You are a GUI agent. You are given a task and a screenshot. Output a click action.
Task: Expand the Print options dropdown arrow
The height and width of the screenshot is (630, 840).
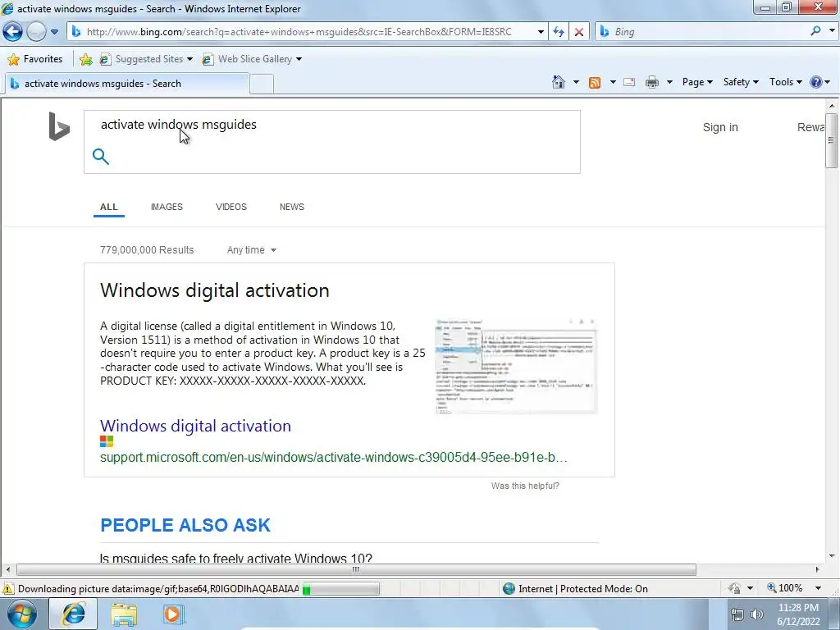pos(669,82)
